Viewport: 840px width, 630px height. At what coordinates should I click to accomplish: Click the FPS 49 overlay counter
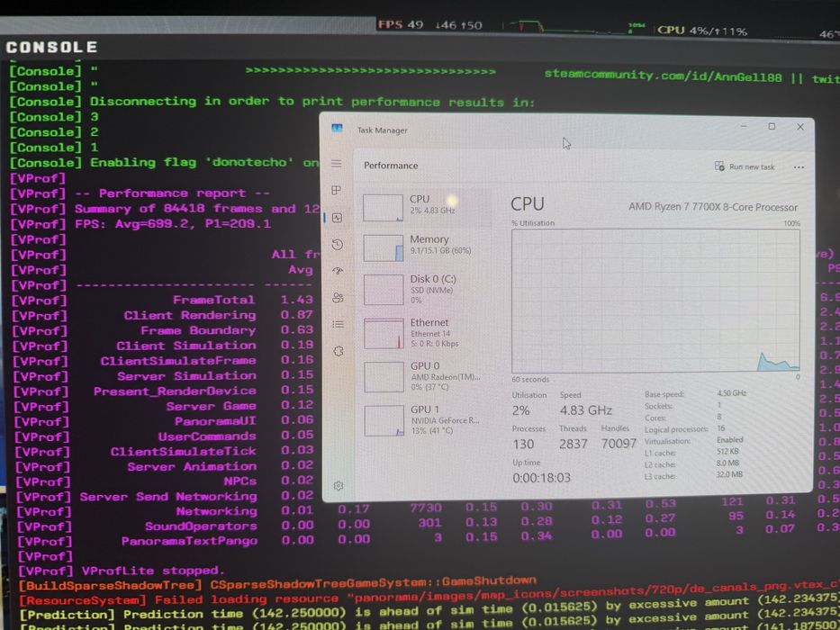(400, 24)
